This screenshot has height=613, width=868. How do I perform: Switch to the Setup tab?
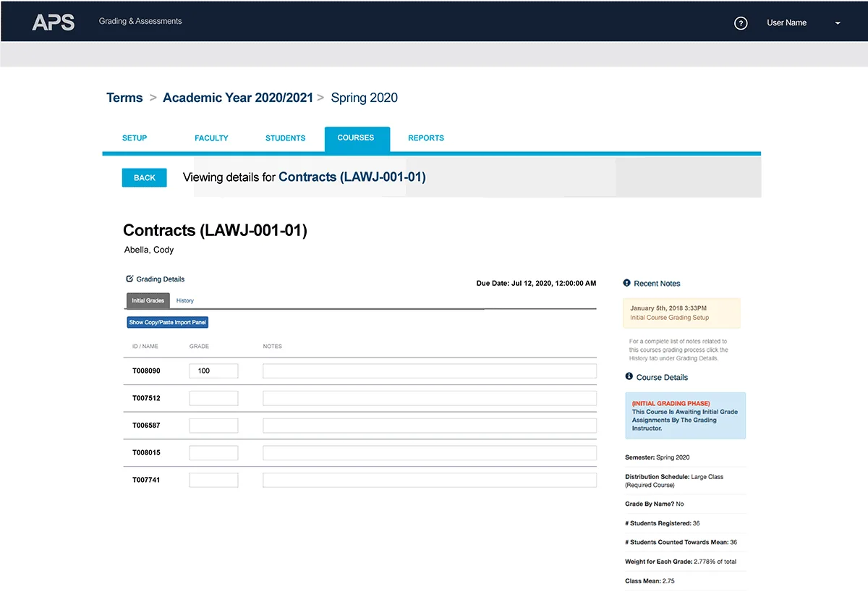pyautogui.click(x=135, y=138)
